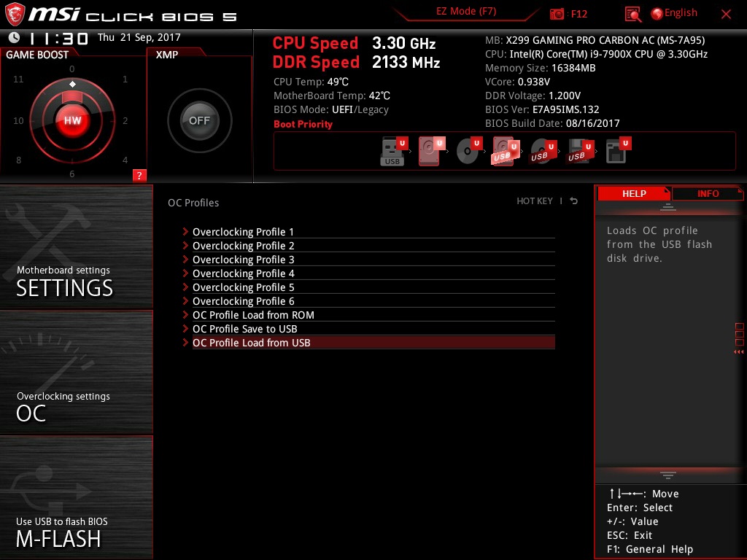This screenshot has height=560, width=747.
Task: Expand Overclocking Profile 2 chevron
Action: [185, 245]
